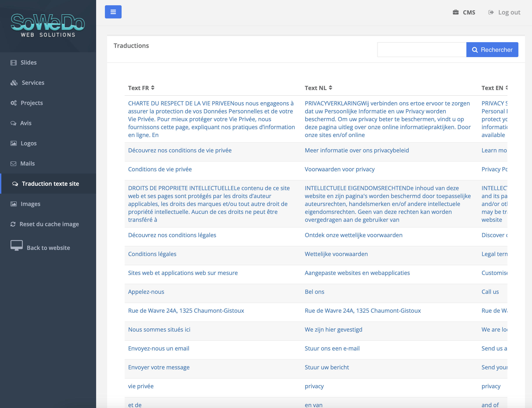The height and width of the screenshot is (408, 532).
Task: Click the Back to website monitor icon
Action: click(16, 245)
